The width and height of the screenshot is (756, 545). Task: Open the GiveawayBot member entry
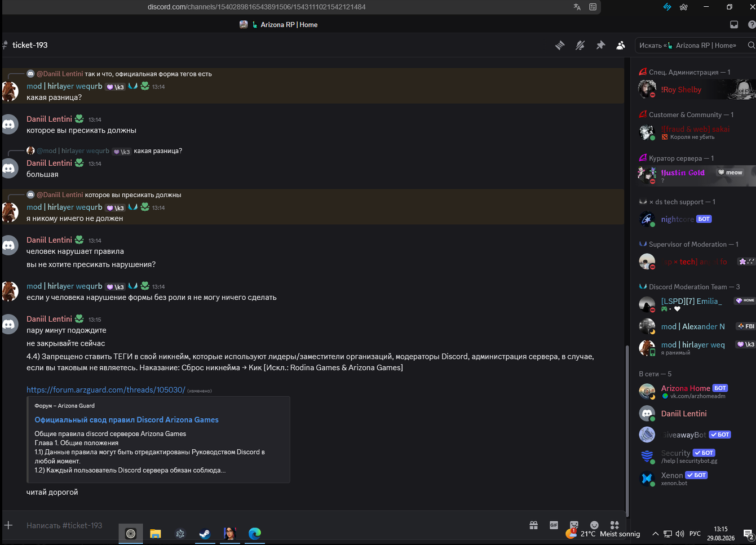[x=697, y=435]
